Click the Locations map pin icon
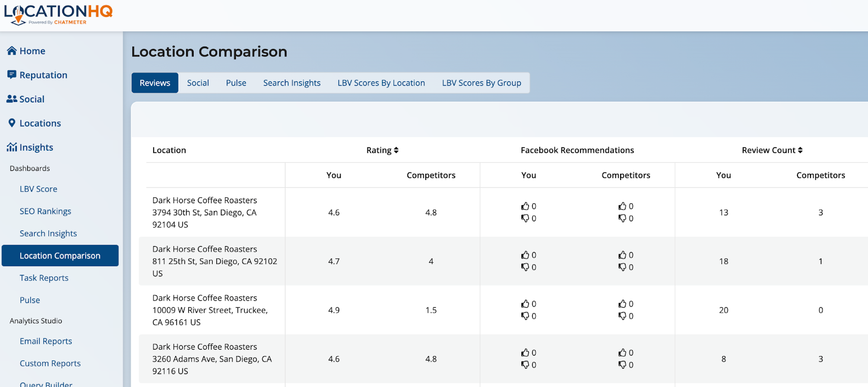The image size is (868, 387). pyautogui.click(x=12, y=123)
